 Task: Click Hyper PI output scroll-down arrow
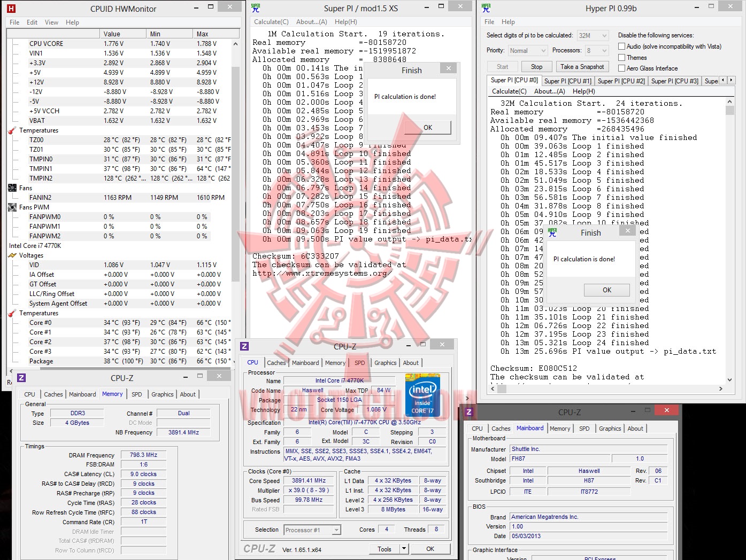point(730,379)
